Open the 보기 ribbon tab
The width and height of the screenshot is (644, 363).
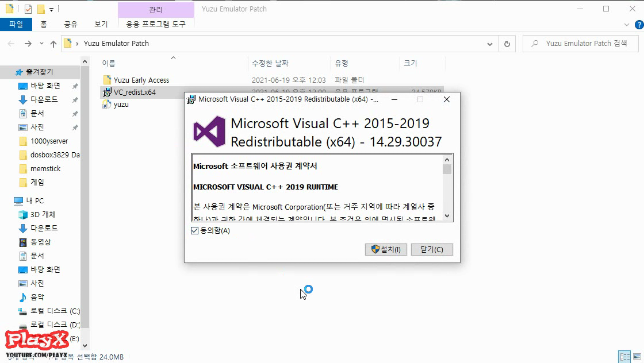(101, 24)
